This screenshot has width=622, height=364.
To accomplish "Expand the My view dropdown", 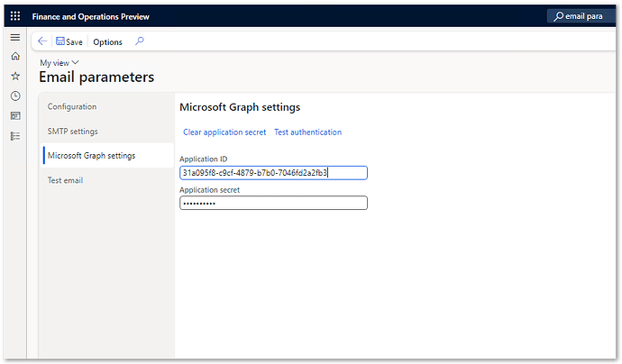I will (x=59, y=62).
